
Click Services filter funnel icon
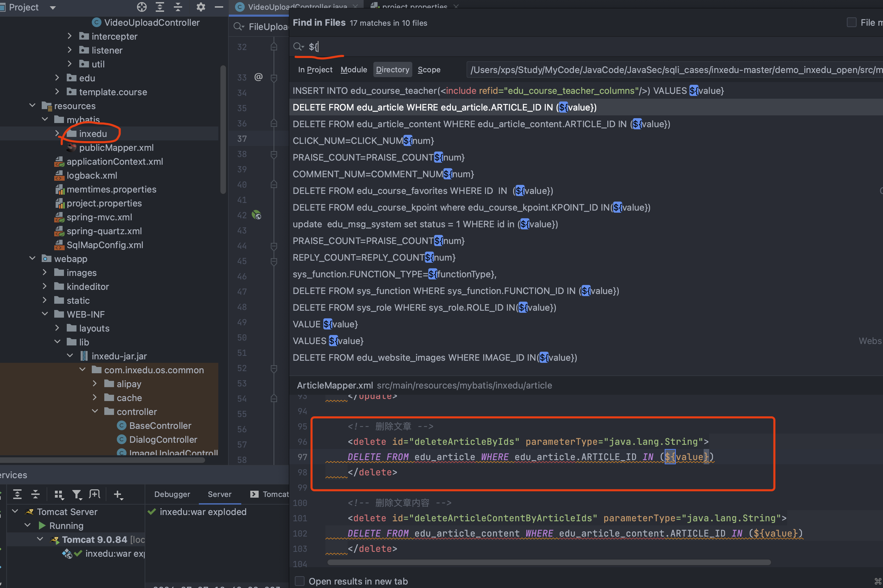tap(77, 495)
